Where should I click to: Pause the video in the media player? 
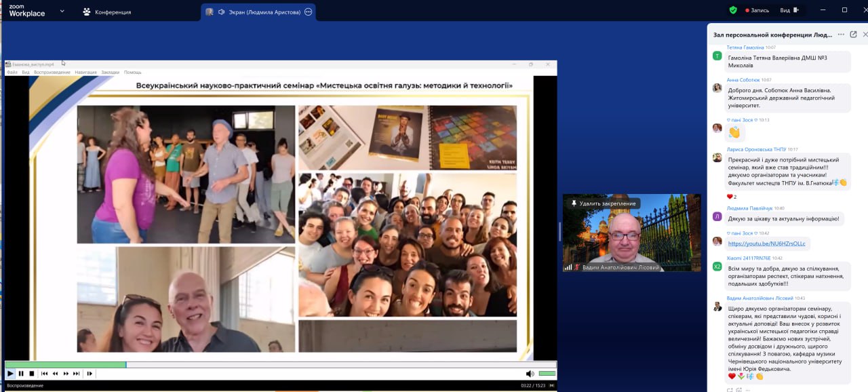click(21, 373)
